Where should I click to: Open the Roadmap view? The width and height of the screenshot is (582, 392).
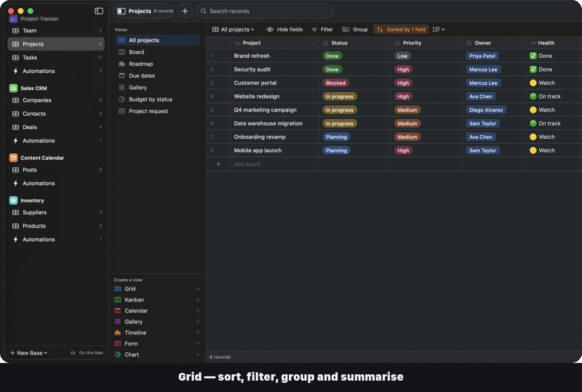tap(157, 64)
